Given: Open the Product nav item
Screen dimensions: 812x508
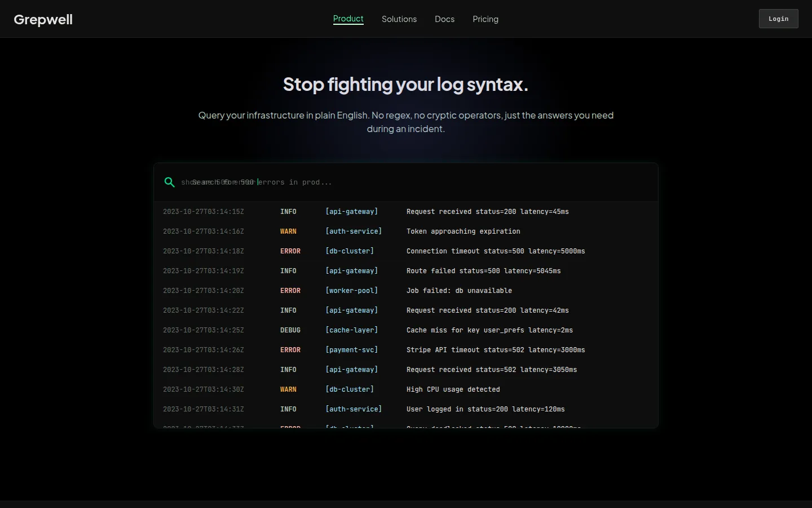Looking at the screenshot, I should click(348, 19).
